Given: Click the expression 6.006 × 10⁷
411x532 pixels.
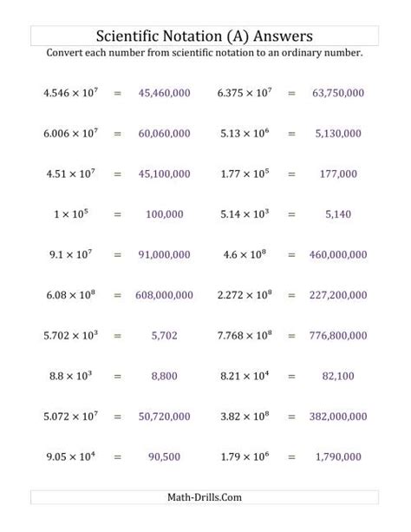Looking at the screenshot, I should pos(70,133).
